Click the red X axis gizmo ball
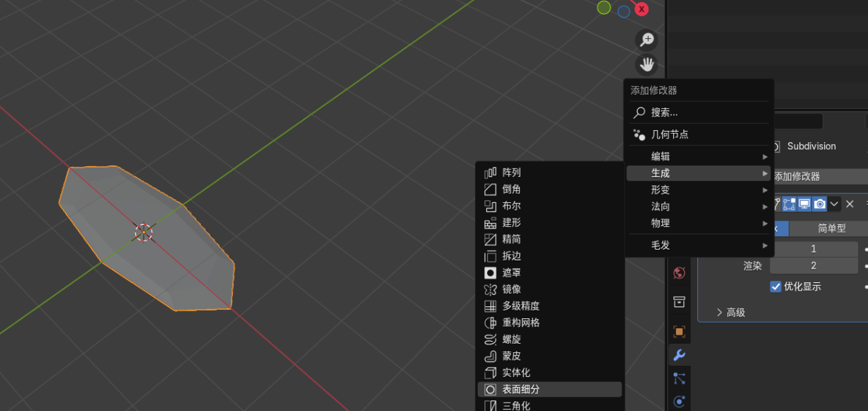This screenshot has height=411, width=868. pos(641,9)
